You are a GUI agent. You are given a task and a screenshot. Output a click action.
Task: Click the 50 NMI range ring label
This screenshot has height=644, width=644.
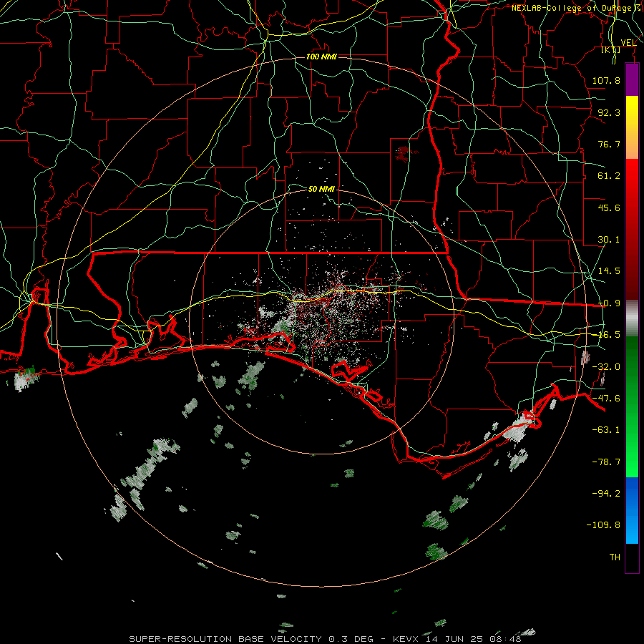click(x=321, y=189)
